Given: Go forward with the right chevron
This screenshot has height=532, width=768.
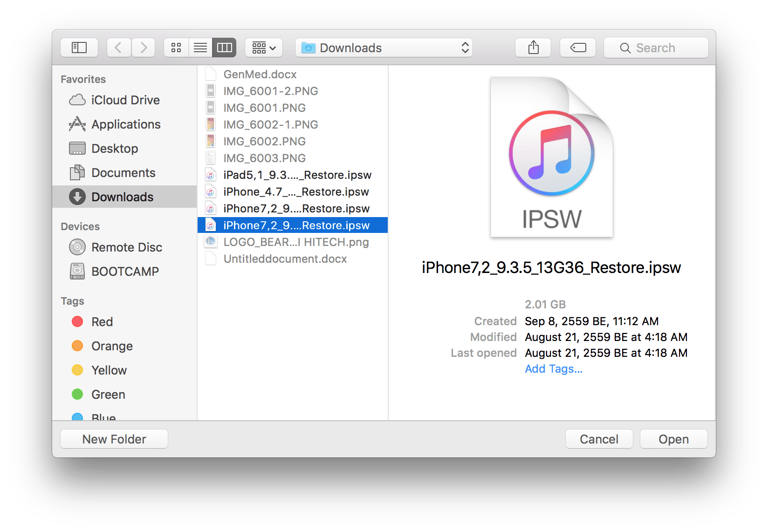Looking at the screenshot, I should tap(143, 48).
